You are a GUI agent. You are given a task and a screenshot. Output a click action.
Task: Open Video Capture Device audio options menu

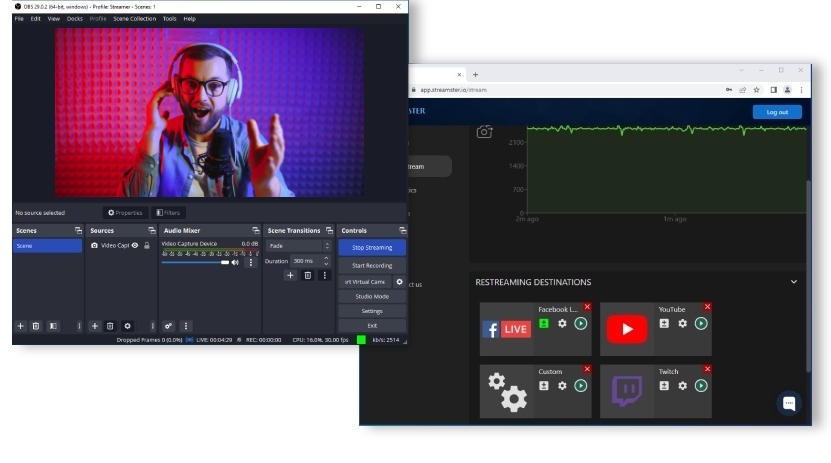tap(251, 262)
